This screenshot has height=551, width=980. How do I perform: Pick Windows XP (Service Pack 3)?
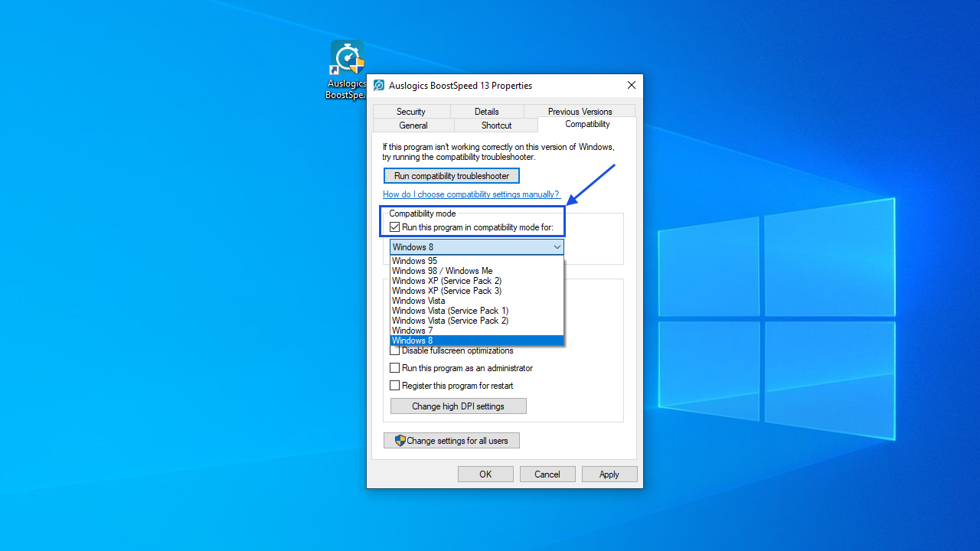pos(477,291)
